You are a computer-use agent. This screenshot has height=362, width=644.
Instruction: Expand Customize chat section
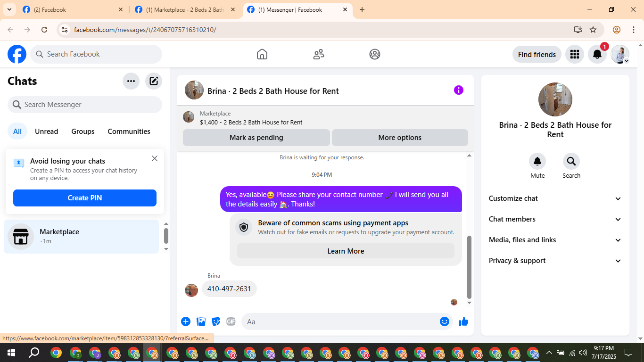pos(555,198)
